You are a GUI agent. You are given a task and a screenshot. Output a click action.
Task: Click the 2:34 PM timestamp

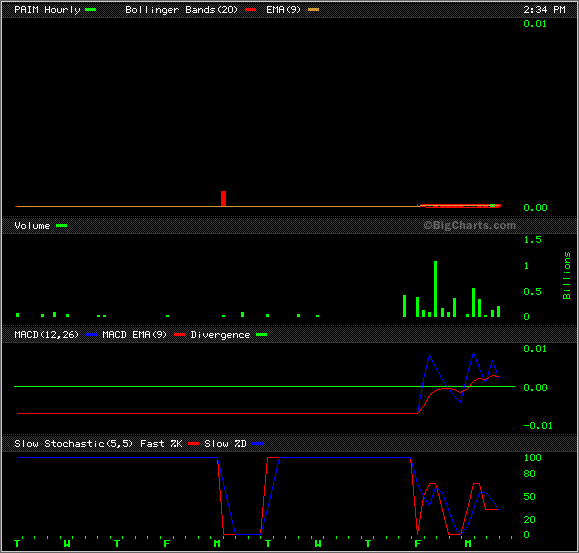click(x=544, y=10)
